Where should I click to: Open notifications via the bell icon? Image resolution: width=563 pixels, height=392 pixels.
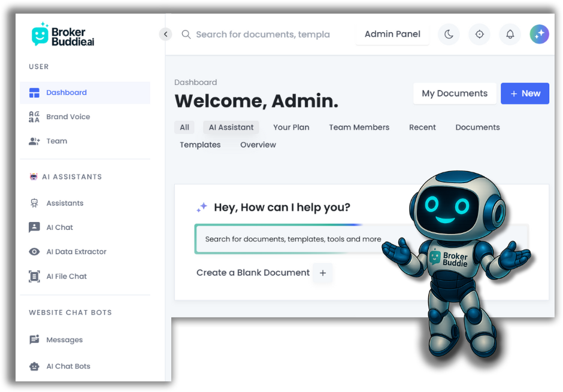tap(510, 34)
